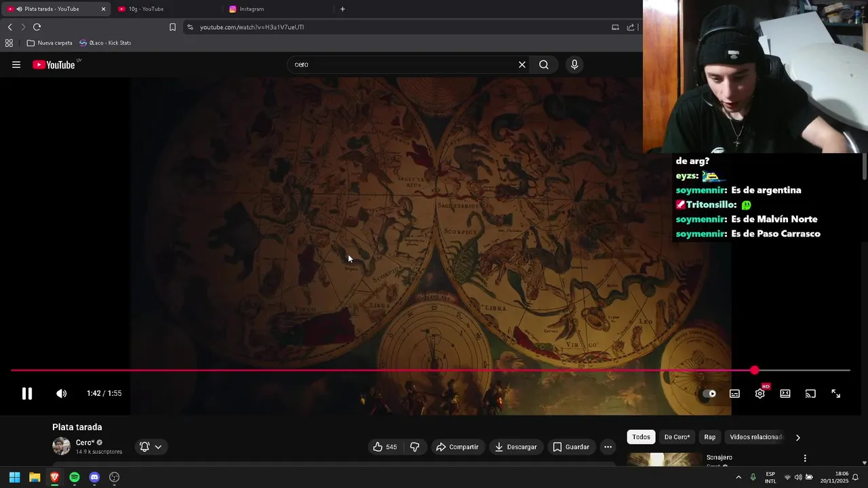Click the share page icon in the address bar
The height and width of the screenshot is (488, 868).
click(631, 27)
